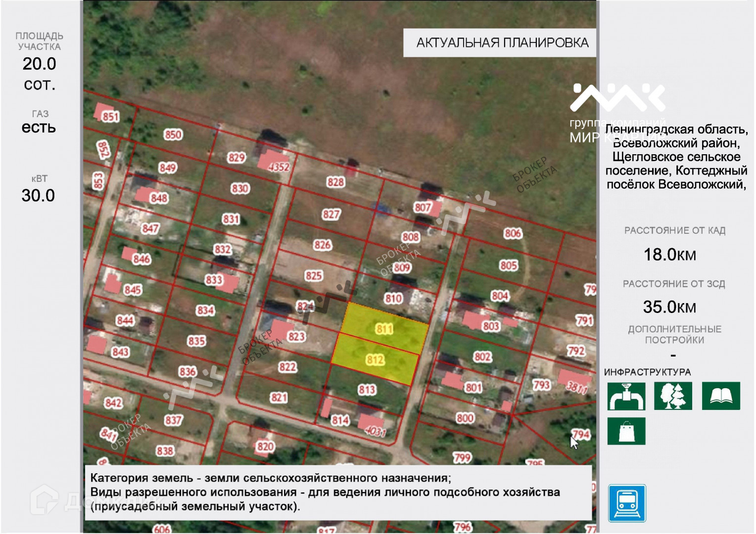Click plot number 847 on map
Image resolution: width=756 pixels, height=534 pixels.
coord(150,228)
